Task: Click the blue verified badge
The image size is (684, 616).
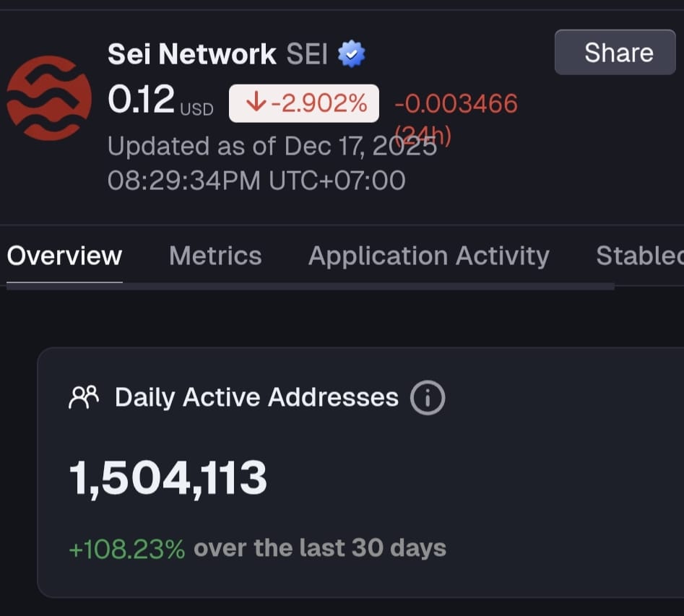Action: 352,54
